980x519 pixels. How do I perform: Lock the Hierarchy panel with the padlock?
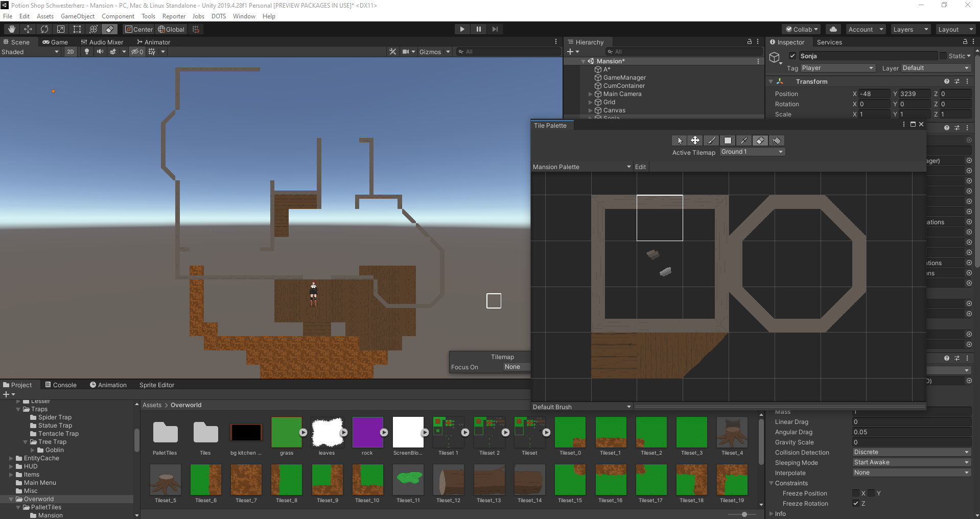pos(750,42)
